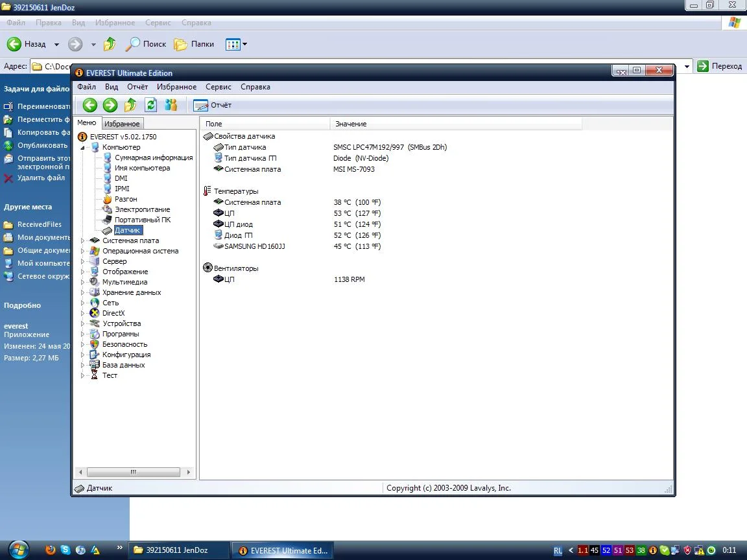Click Skype icon in the taskbar
The height and width of the screenshot is (560, 747).
(x=65, y=550)
